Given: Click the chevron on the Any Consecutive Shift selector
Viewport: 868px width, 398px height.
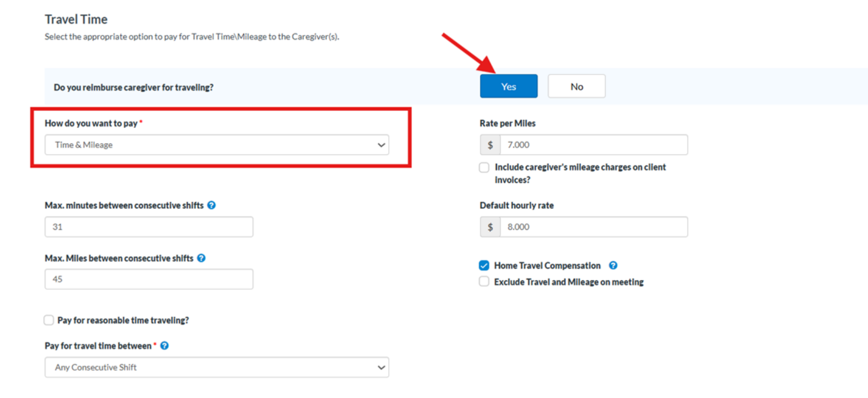Looking at the screenshot, I should pyautogui.click(x=381, y=367).
